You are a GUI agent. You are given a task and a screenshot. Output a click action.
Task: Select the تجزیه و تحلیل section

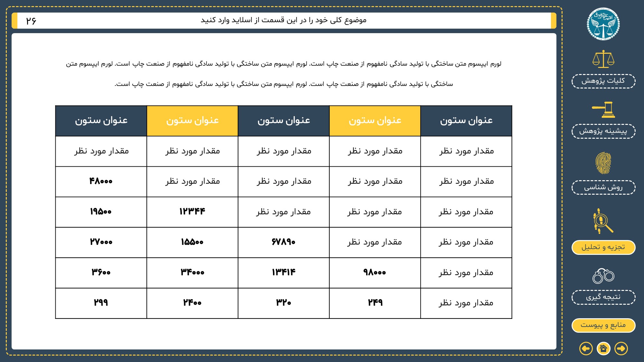pyautogui.click(x=603, y=247)
